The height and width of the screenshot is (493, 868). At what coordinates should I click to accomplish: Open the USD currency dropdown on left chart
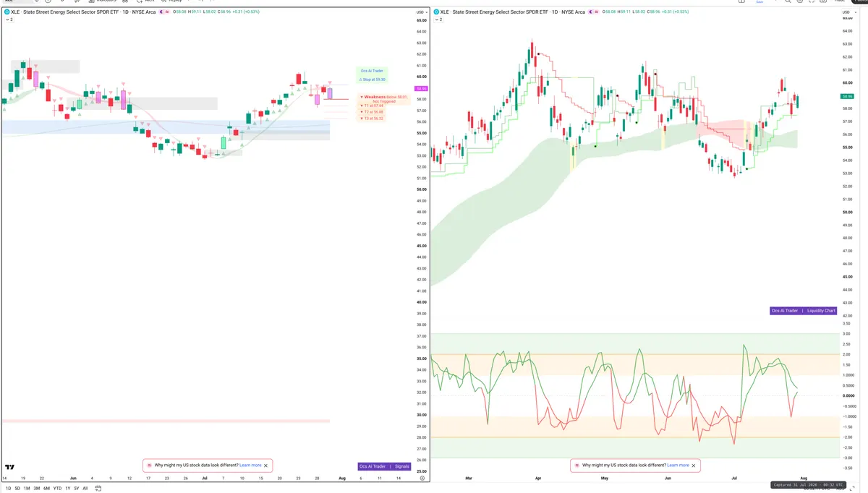(421, 12)
